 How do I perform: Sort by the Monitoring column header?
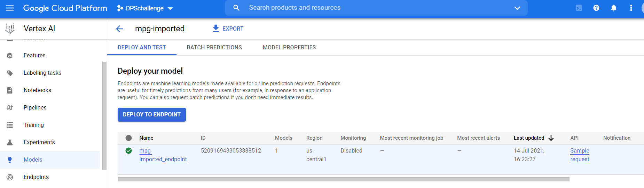(x=353, y=138)
